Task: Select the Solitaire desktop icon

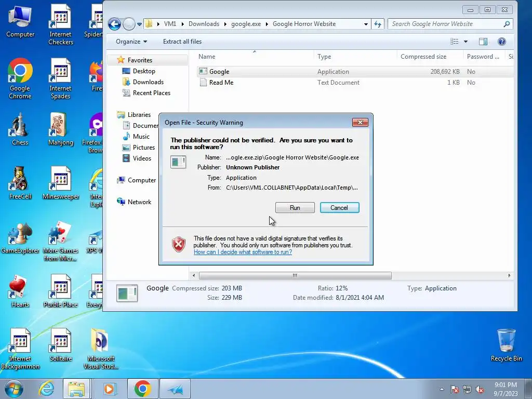Action: click(x=61, y=345)
